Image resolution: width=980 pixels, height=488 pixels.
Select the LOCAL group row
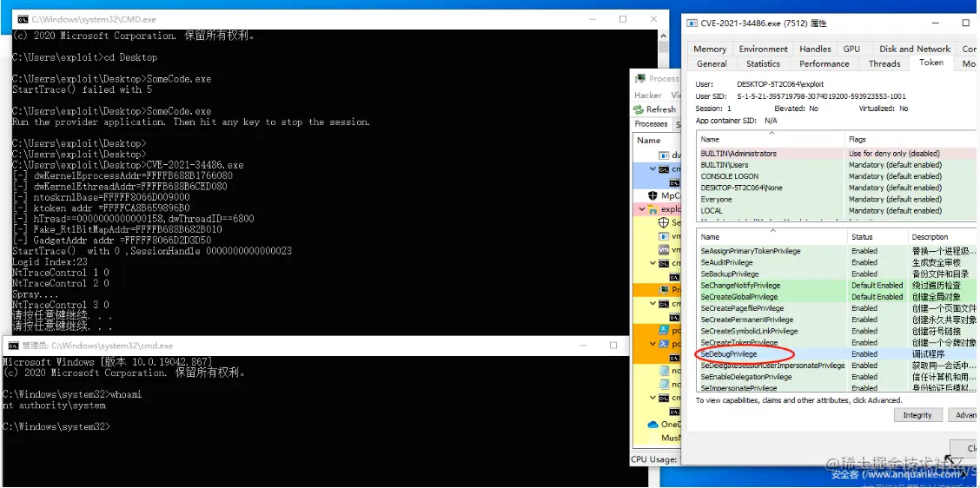[837, 211]
